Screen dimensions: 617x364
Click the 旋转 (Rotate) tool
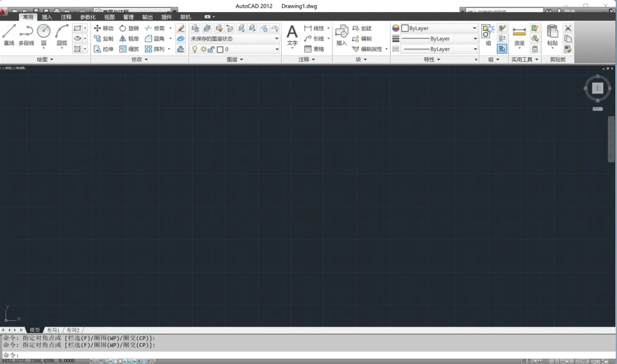pyautogui.click(x=129, y=29)
